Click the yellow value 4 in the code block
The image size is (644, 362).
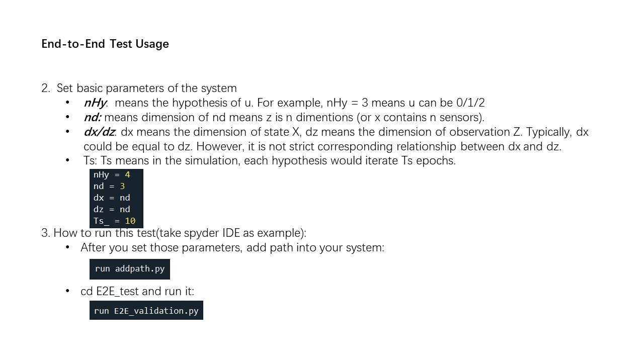tap(128, 175)
